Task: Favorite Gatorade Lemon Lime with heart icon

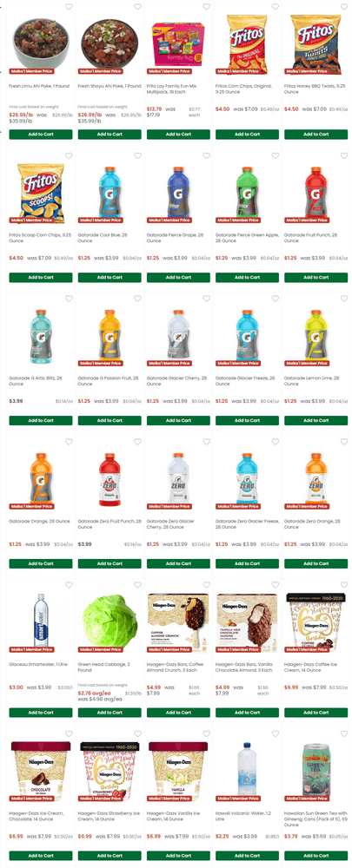Action: tap(343, 299)
